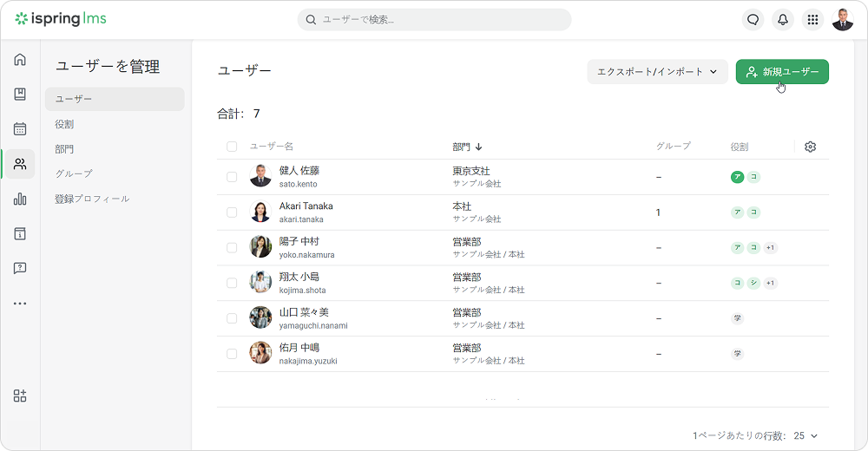This screenshot has height=451, width=868.
Task: Select the Akari Tanaka row checkbox
Action: [232, 212]
